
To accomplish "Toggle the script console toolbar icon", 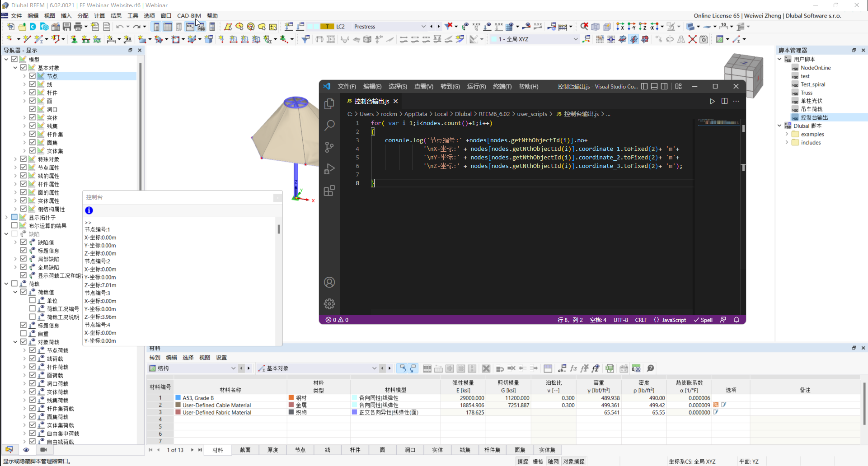I will click(x=190, y=27).
